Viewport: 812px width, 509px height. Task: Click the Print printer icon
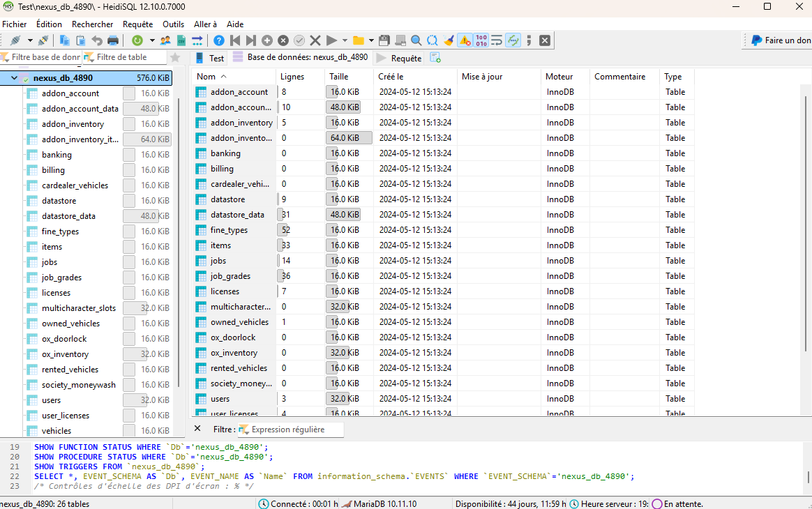tap(113, 40)
